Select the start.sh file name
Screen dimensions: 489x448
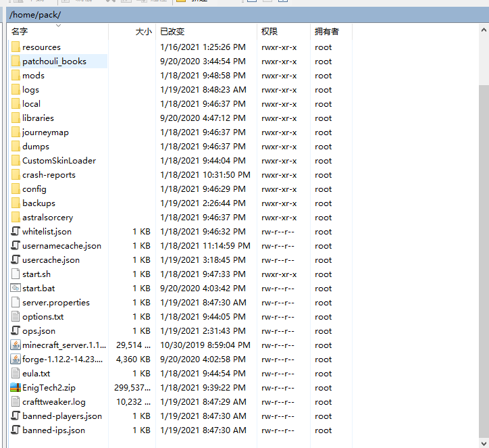click(x=36, y=274)
